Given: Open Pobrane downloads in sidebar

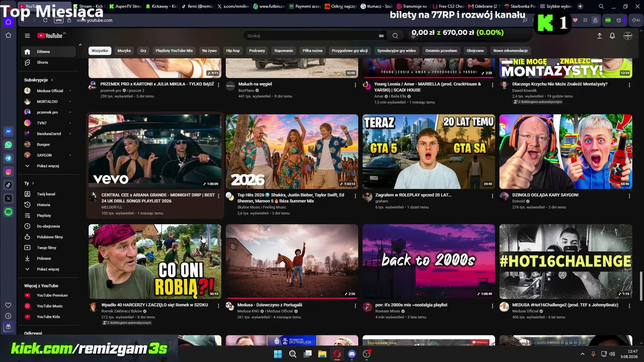Looking at the screenshot, I should pyautogui.click(x=44, y=258).
